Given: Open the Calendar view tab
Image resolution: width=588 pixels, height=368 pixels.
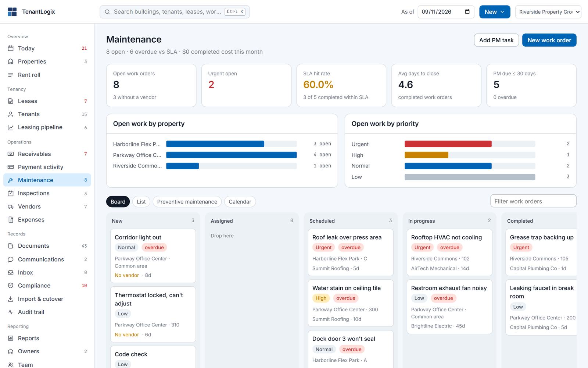Looking at the screenshot, I should pyautogui.click(x=240, y=202).
